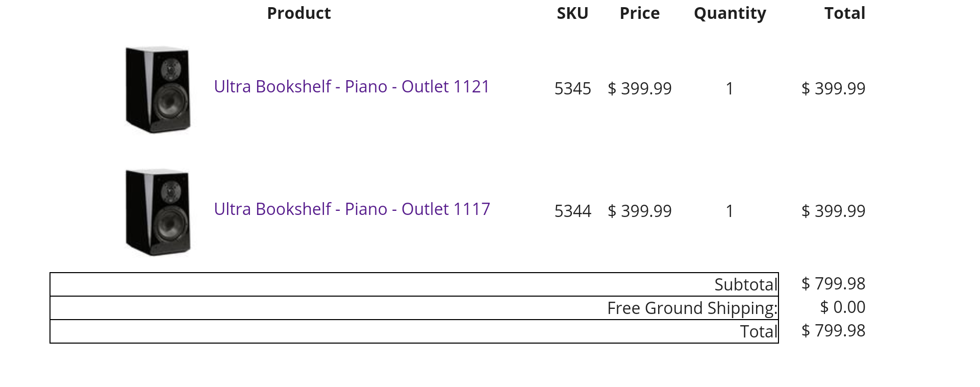This screenshot has width=980, height=387.
Task: Click the Price column header
Action: [x=639, y=13]
